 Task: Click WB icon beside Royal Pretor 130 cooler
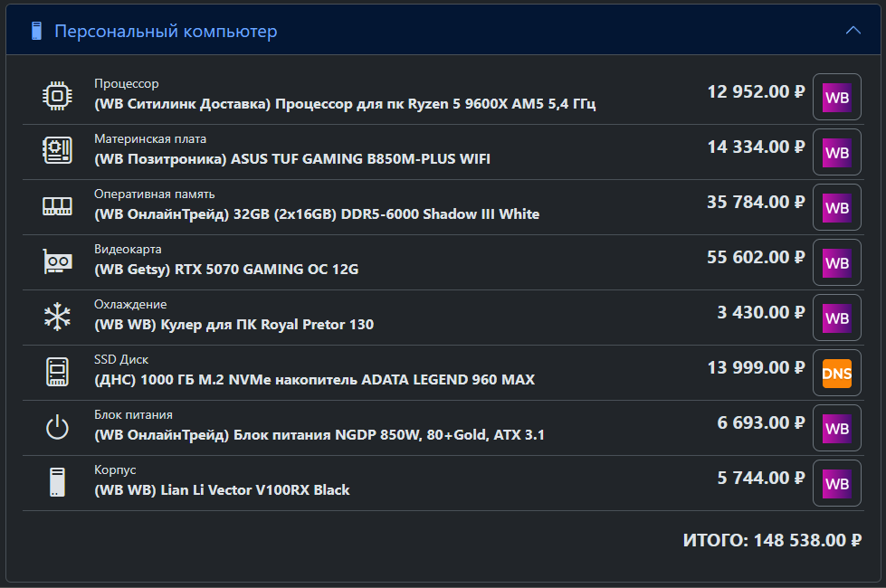837,318
